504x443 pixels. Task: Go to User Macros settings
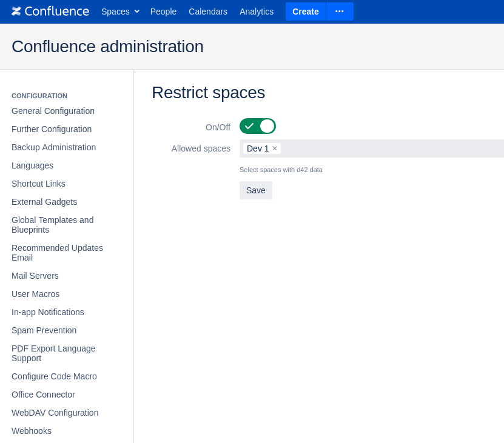pos(35,294)
